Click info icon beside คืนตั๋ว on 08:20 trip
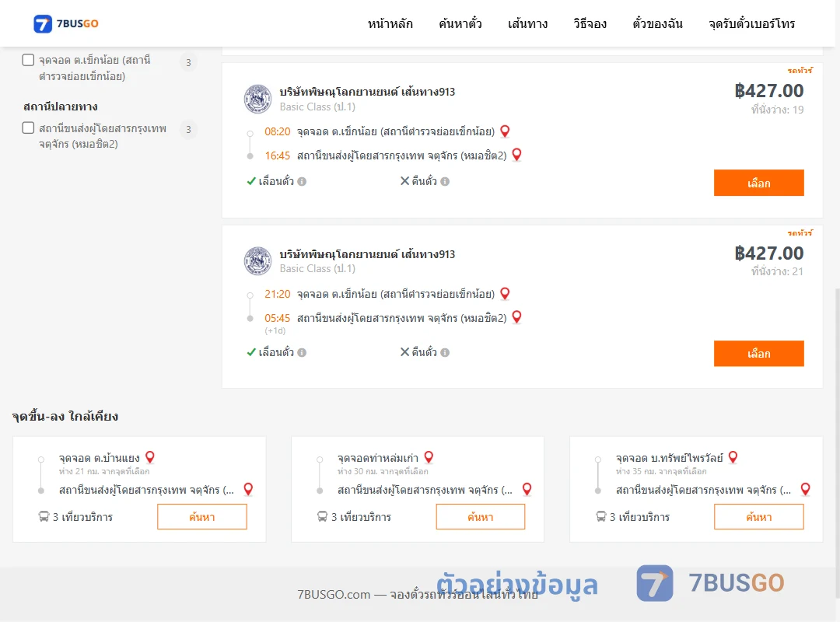The image size is (840, 622). (x=445, y=182)
